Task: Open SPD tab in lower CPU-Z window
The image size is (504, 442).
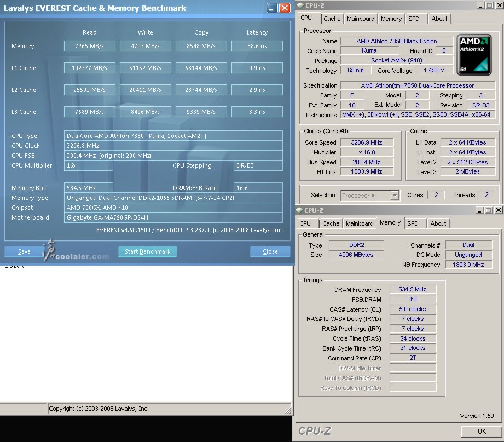Action: [x=413, y=223]
